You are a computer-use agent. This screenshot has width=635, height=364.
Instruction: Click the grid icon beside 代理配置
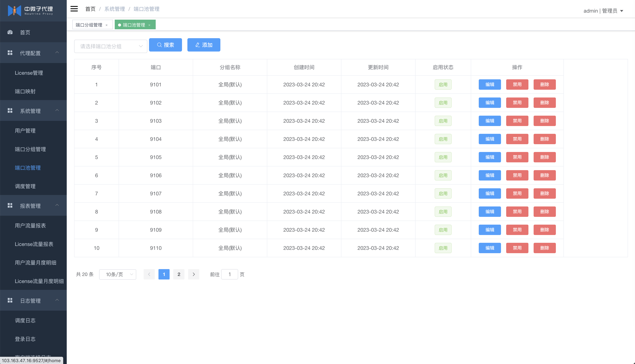[10, 53]
